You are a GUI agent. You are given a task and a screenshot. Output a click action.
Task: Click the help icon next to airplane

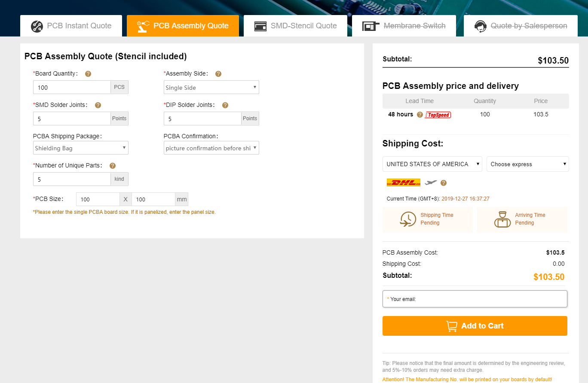pyautogui.click(x=444, y=183)
